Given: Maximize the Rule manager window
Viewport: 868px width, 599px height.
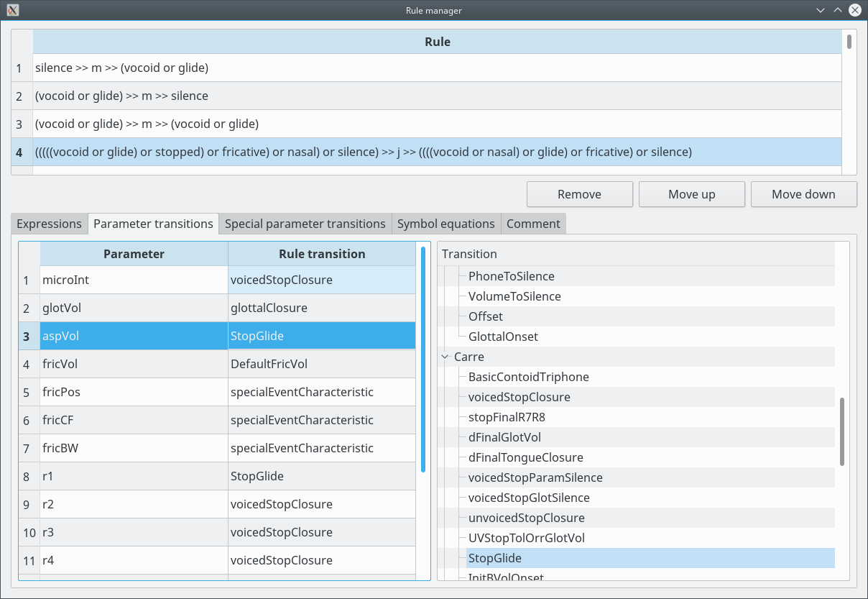Looking at the screenshot, I should pos(837,10).
